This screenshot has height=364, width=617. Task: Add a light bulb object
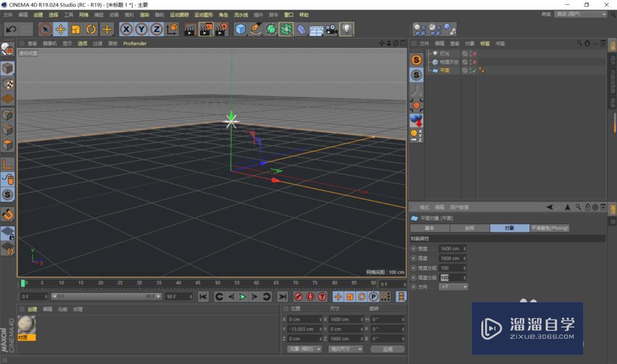[347, 29]
